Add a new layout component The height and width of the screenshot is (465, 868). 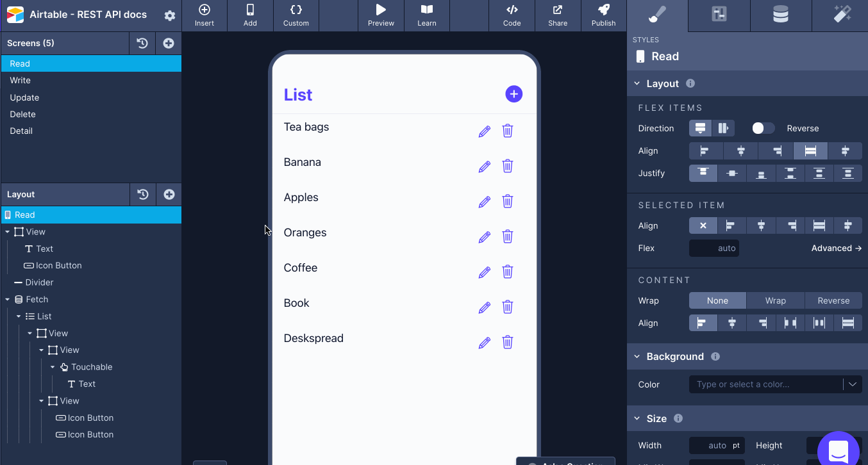tap(169, 194)
